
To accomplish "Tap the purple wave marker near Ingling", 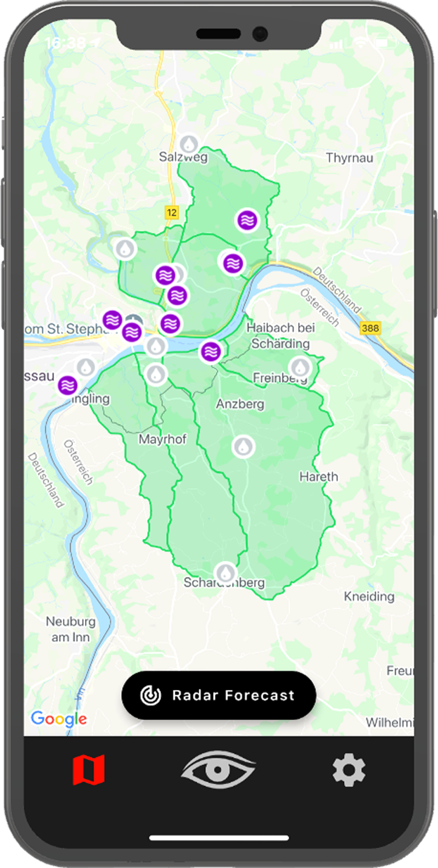I will [x=68, y=385].
